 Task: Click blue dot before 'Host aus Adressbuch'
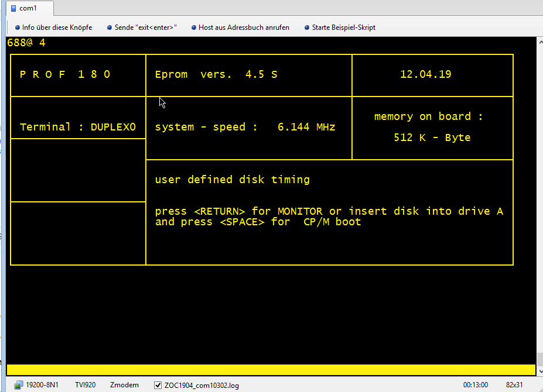[194, 27]
